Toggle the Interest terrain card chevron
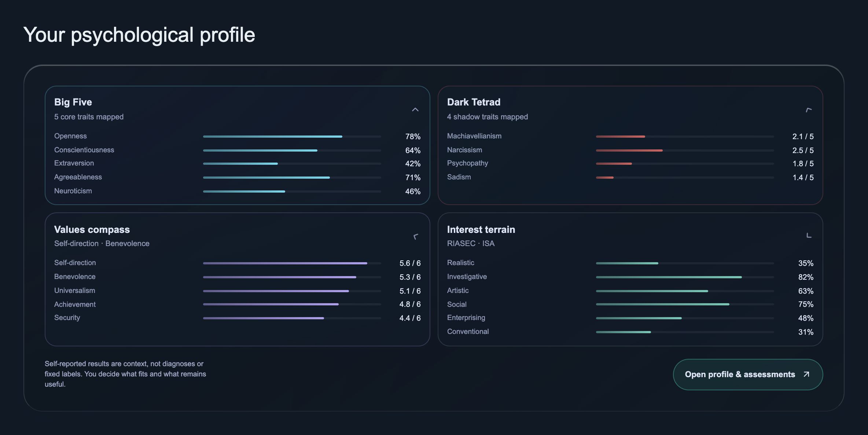The height and width of the screenshot is (435, 868). tap(809, 235)
